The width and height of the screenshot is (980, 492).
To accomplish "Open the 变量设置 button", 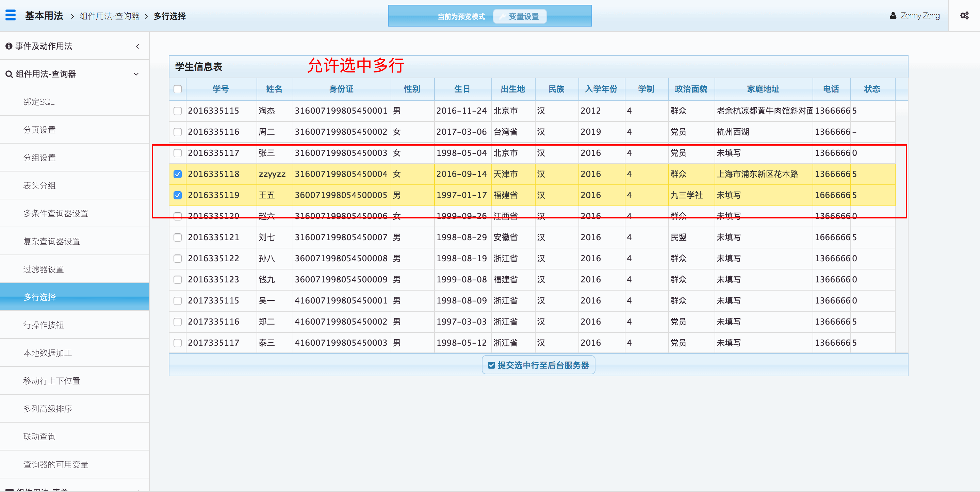I will tap(520, 16).
